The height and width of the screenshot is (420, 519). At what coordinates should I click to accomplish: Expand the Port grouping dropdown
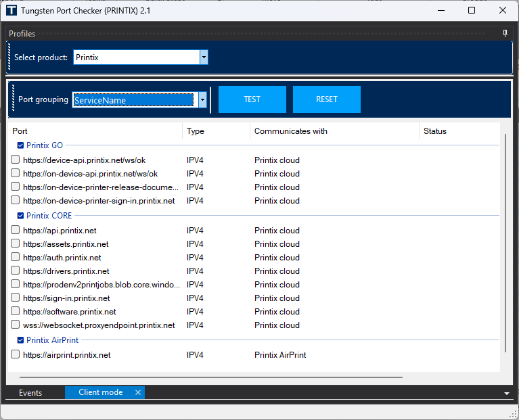202,100
